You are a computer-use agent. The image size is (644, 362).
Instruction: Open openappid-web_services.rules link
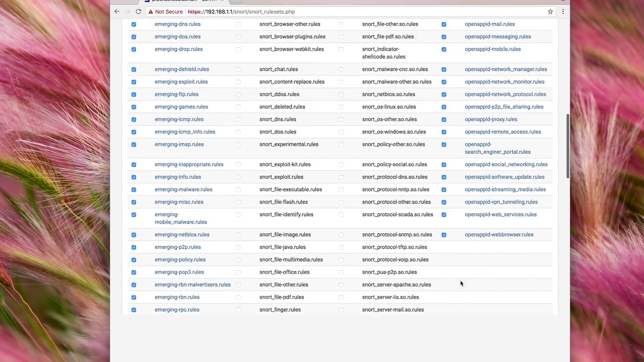click(501, 215)
